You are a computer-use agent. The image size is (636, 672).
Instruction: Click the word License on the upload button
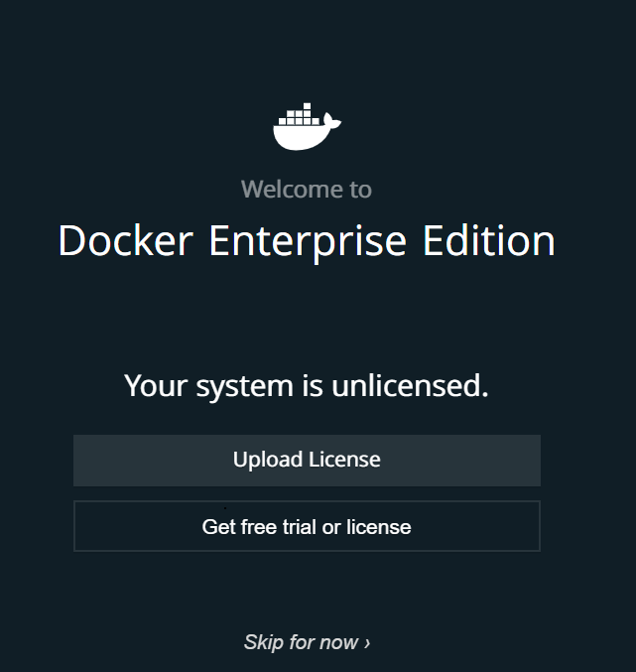coord(344,460)
